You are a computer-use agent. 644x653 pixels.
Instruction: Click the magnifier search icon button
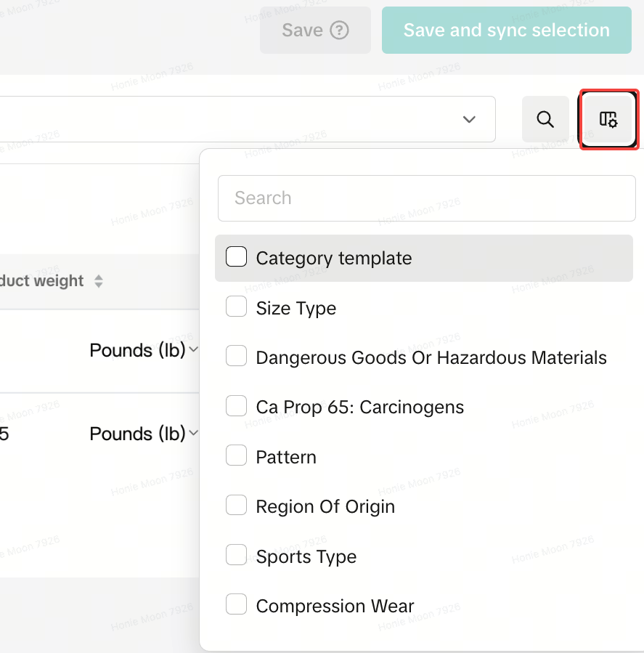pos(545,119)
